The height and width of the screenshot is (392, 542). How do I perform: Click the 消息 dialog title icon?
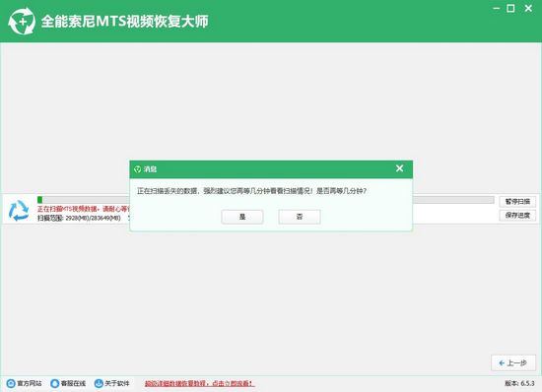click(137, 168)
